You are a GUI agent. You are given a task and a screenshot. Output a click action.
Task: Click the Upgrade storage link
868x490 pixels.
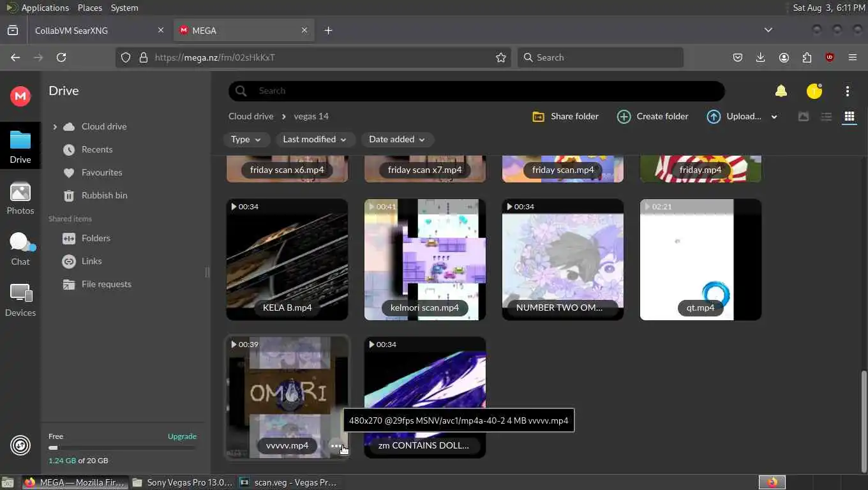(182, 437)
